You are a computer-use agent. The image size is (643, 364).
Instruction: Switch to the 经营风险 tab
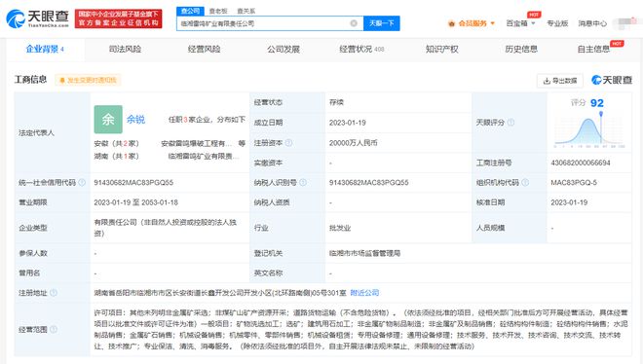(205, 49)
